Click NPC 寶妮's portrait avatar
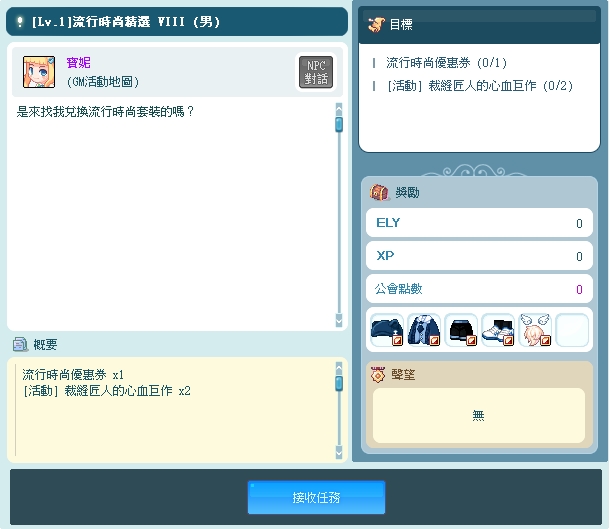This screenshot has width=610, height=529. [39, 71]
